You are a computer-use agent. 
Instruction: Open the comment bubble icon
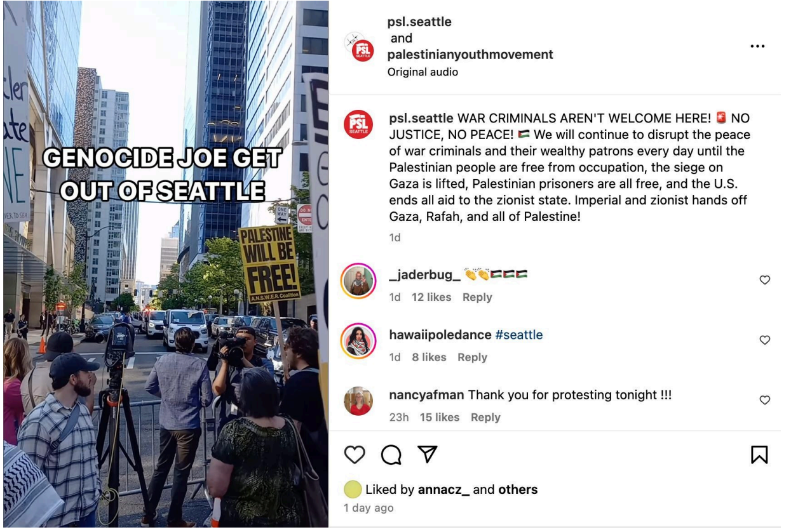click(x=391, y=454)
